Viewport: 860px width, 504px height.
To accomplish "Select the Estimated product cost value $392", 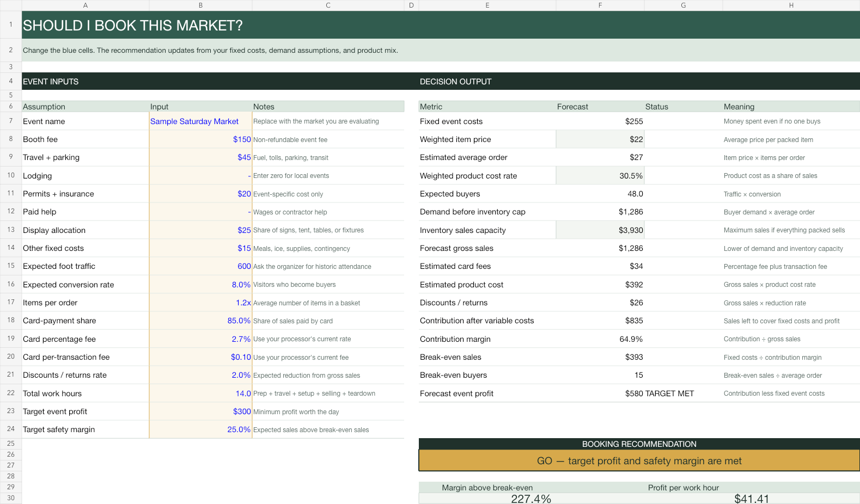I will [x=600, y=285].
